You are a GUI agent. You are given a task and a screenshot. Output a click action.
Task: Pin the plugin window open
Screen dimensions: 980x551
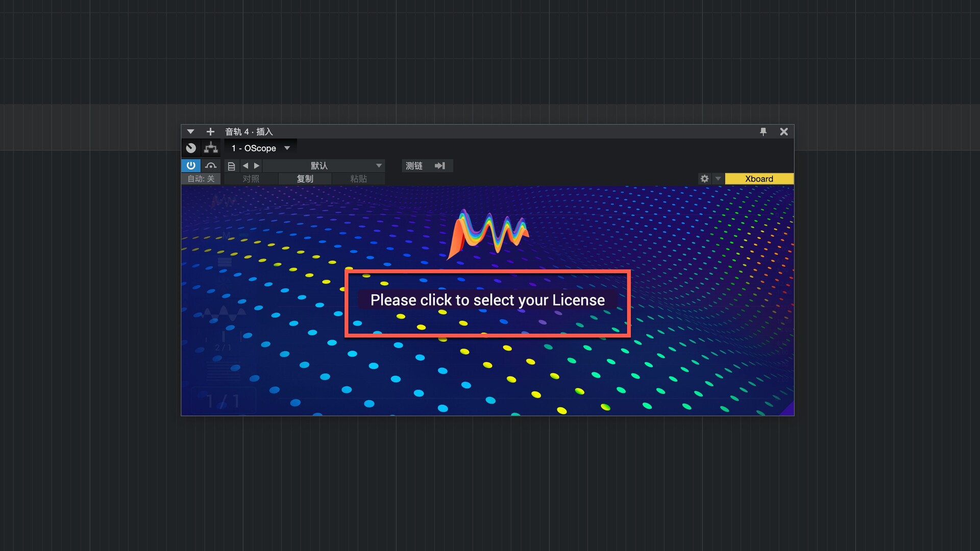click(x=763, y=132)
